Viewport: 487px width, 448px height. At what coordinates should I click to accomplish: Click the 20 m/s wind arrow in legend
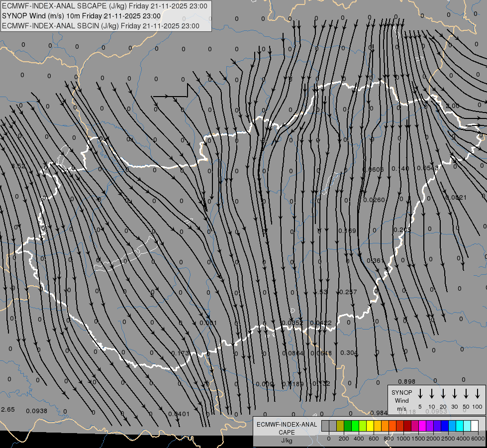click(443, 394)
